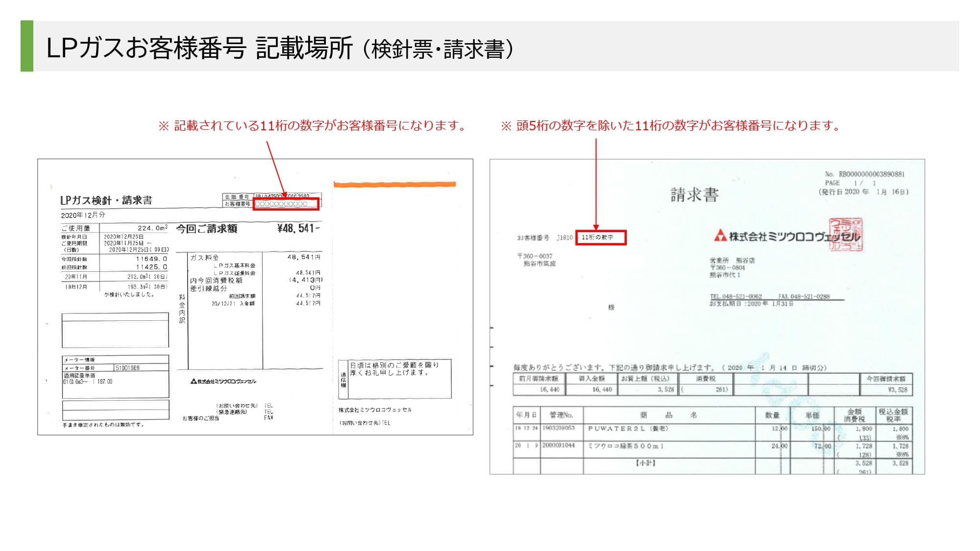Click the product row "PUWATER2L（養老）"

coord(628,429)
